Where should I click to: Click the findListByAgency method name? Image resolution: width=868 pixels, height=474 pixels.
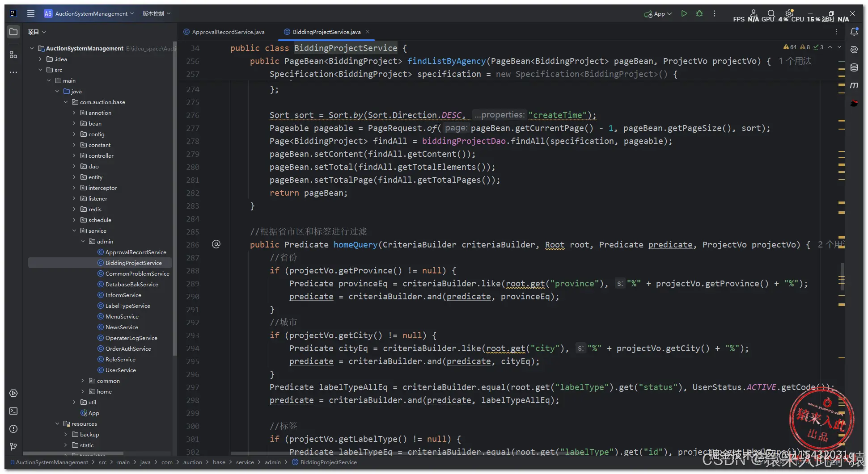[x=446, y=61]
